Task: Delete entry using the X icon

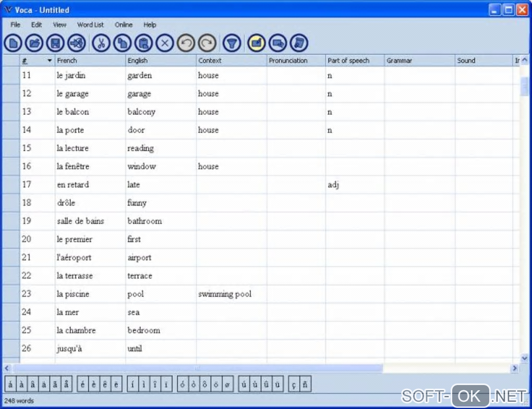Action: tap(165, 43)
